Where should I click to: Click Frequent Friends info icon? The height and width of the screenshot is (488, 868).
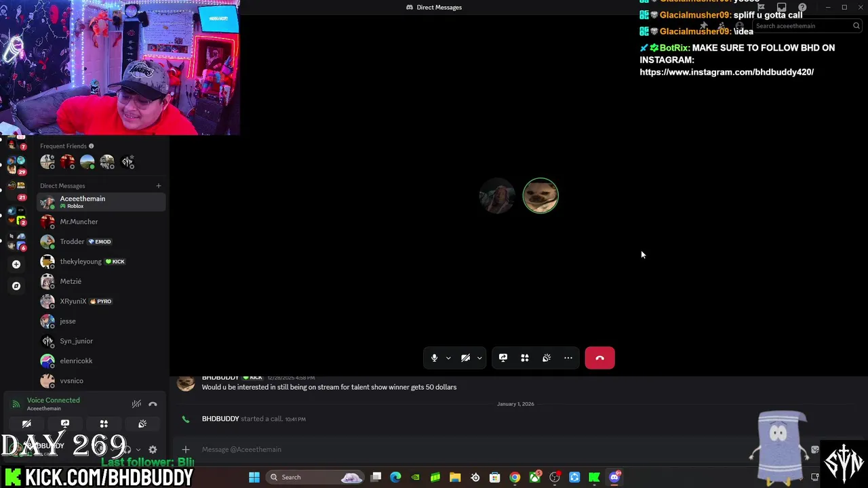click(91, 146)
